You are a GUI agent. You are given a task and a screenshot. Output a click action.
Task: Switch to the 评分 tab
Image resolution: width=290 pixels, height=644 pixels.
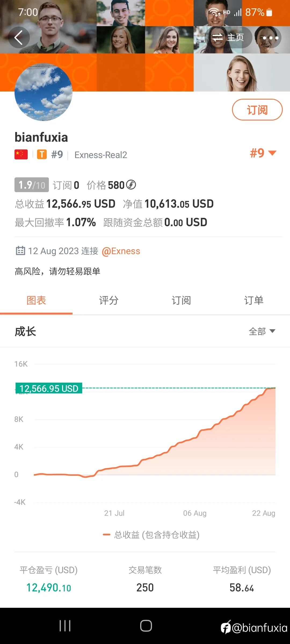[109, 300]
